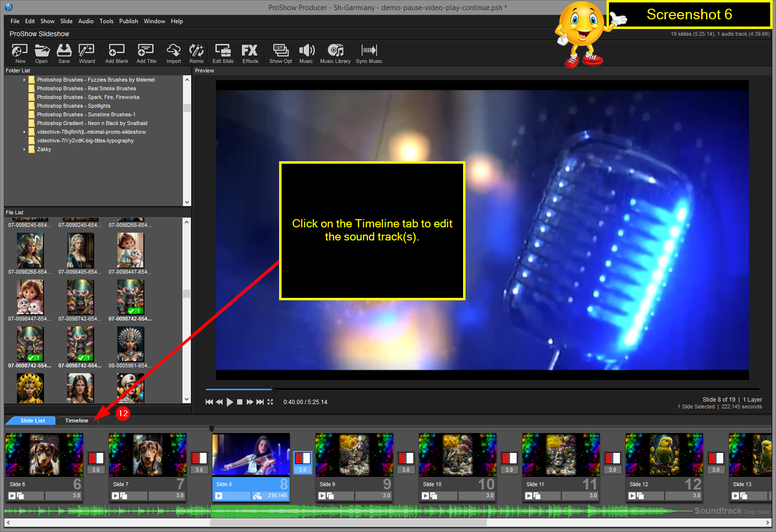Click the sync link icon on Slide 8

[257, 496]
